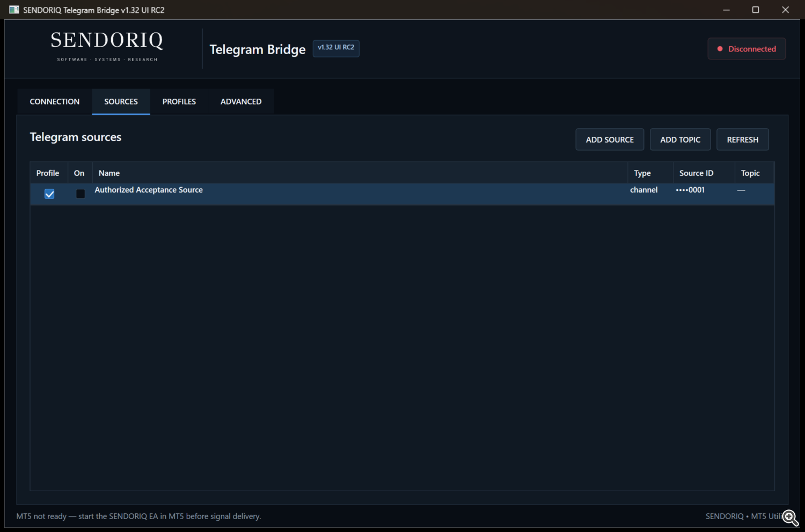The width and height of the screenshot is (805, 532).
Task: Click the magnifier zoom icon at bottom right
Action: coord(790,518)
